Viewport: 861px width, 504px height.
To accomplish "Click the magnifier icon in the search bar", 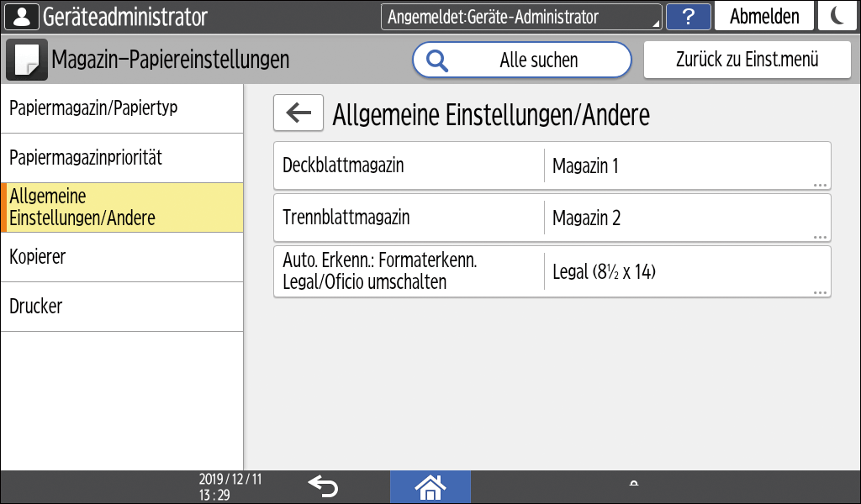I will click(x=436, y=60).
